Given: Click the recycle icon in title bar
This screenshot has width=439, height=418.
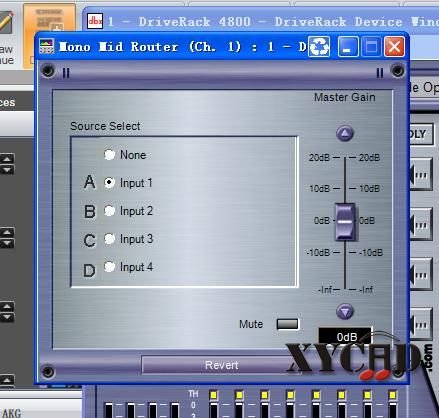Looking at the screenshot, I should tap(319, 46).
